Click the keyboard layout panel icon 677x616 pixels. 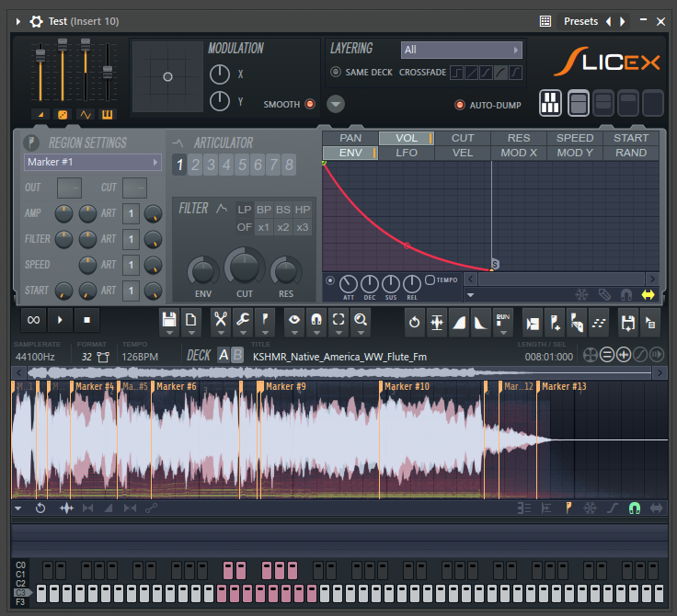click(x=550, y=103)
